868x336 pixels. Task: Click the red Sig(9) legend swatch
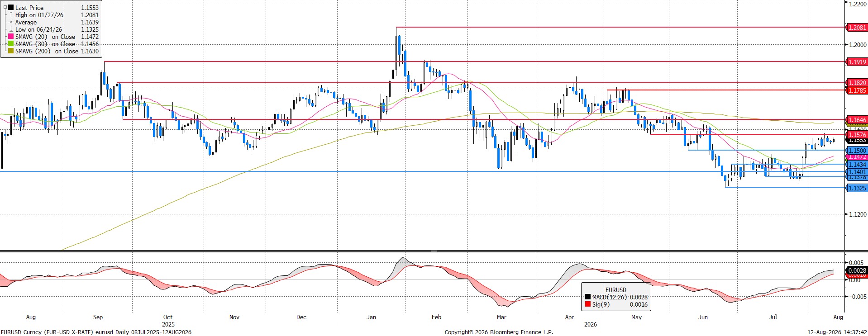coord(588,304)
